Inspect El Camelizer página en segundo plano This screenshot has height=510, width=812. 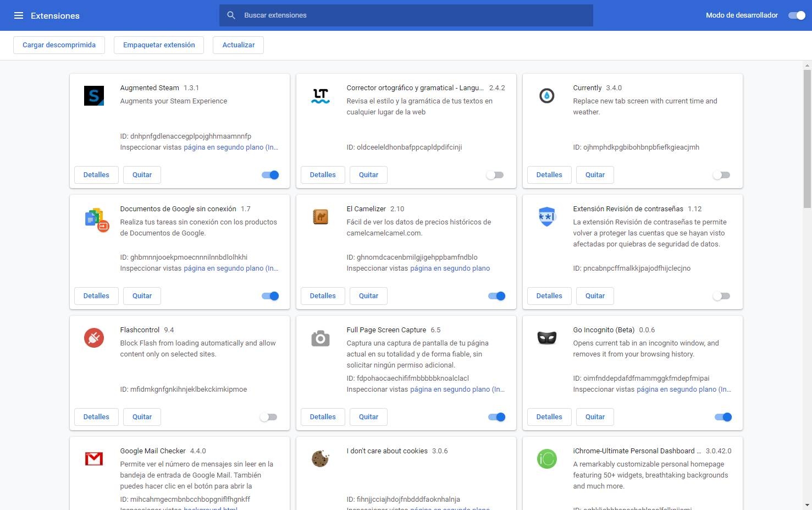450,268
